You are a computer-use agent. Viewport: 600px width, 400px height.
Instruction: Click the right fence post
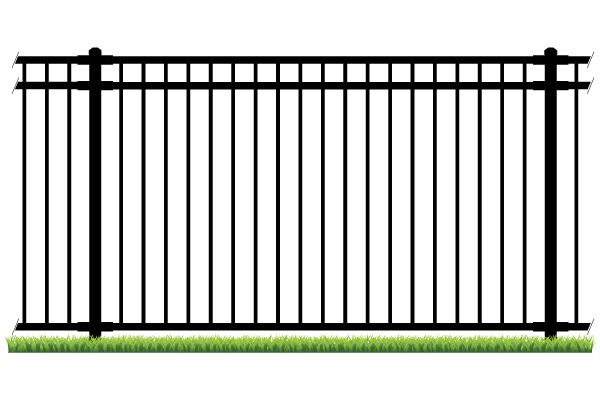click(551, 200)
